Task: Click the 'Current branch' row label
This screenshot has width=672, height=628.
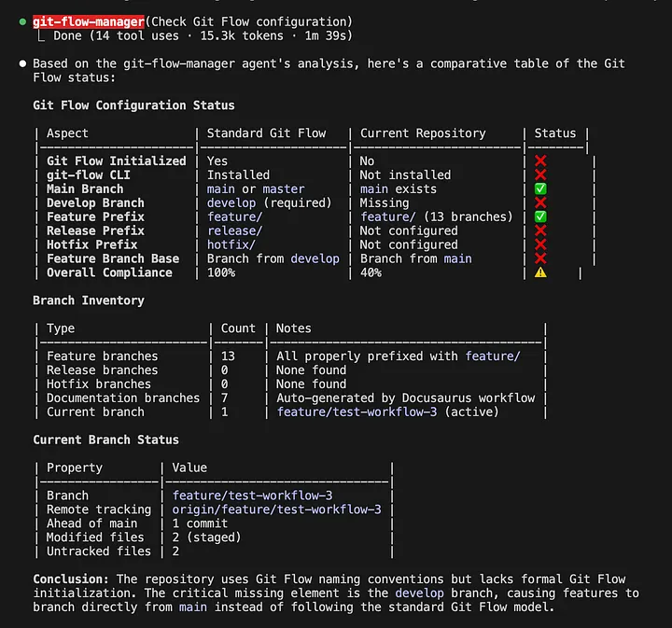Action: pyautogui.click(x=95, y=412)
